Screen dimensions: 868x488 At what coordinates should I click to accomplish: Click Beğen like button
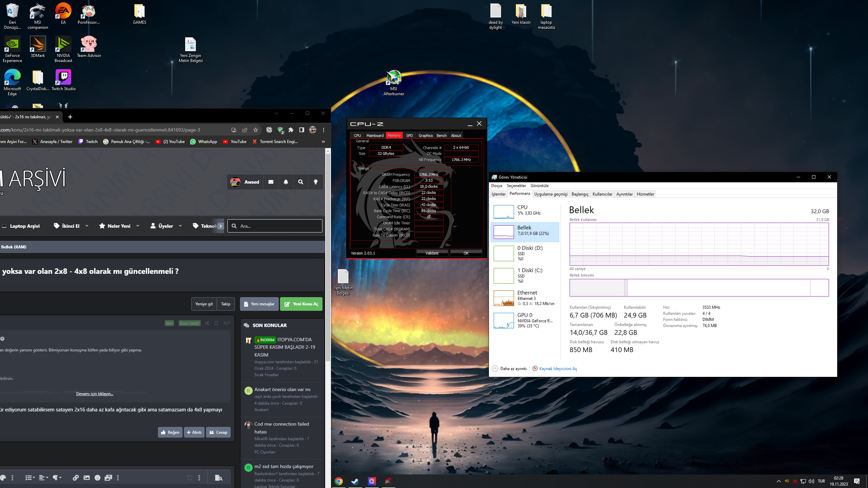pos(170,432)
